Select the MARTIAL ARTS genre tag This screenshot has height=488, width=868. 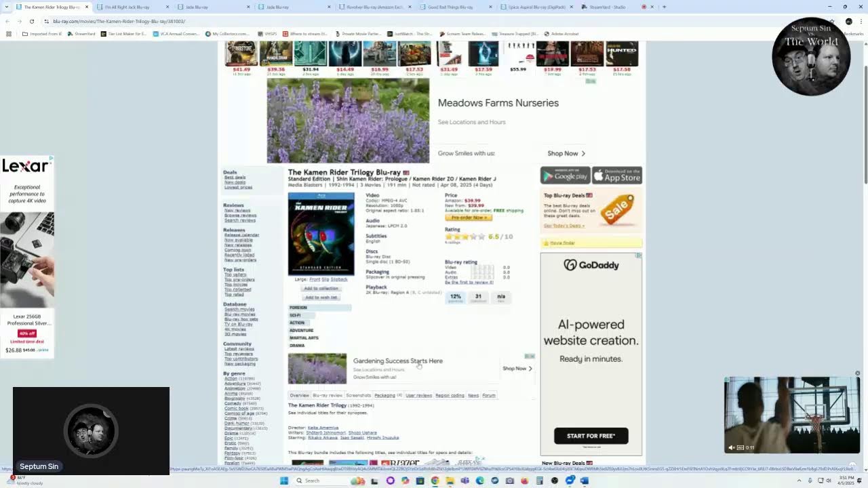pos(304,338)
